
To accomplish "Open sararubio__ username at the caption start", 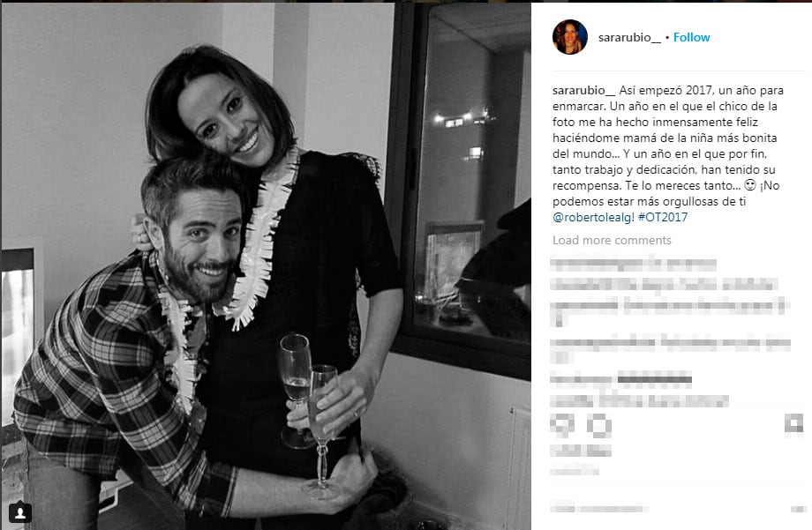I will pyautogui.click(x=583, y=90).
